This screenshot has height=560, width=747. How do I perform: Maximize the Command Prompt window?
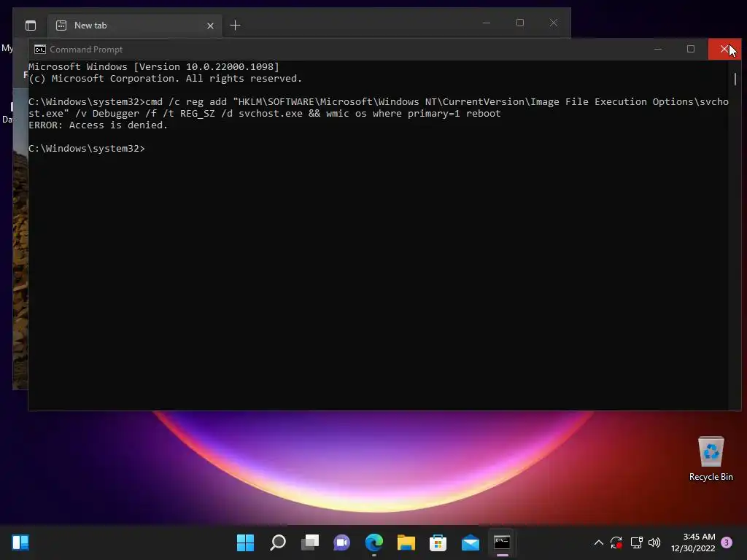[691, 49]
